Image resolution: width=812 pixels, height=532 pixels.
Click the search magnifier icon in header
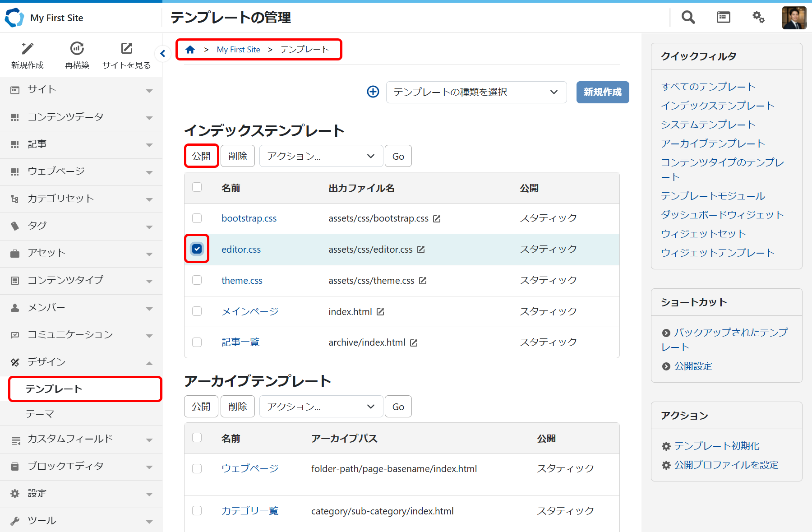[x=688, y=18]
